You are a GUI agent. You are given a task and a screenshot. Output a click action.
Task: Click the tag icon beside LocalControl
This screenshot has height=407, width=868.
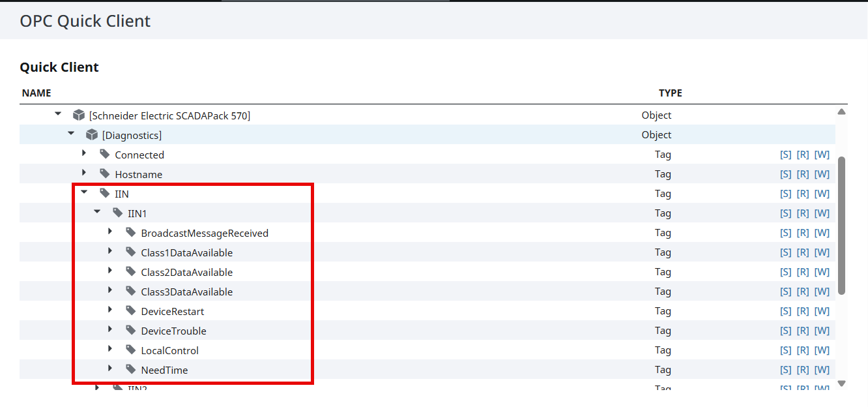coord(131,350)
